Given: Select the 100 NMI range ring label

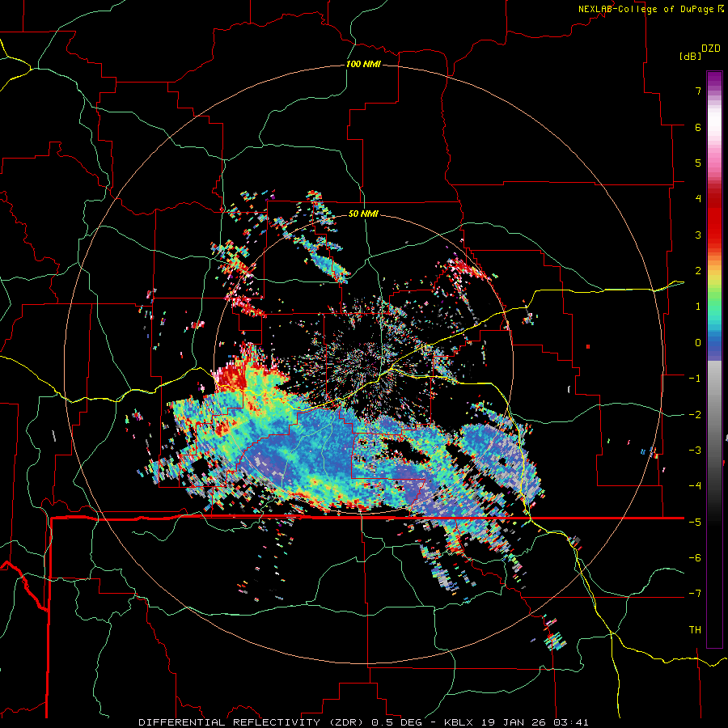Looking at the screenshot, I should tap(363, 64).
